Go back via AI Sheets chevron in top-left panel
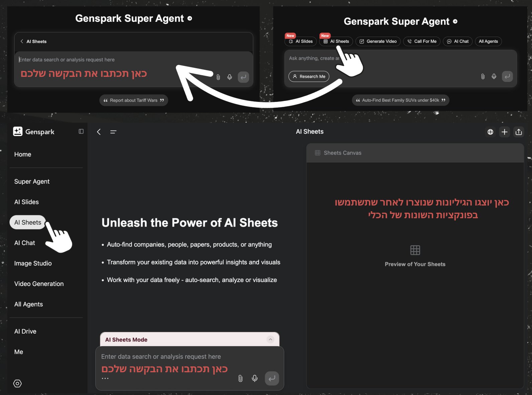This screenshot has height=395, width=532. pos(22,41)
